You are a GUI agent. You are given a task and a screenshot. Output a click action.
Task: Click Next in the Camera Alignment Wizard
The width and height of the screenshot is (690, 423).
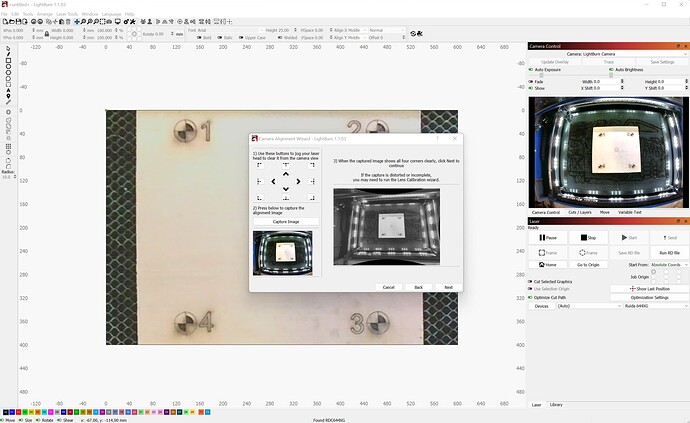(448, 287)
